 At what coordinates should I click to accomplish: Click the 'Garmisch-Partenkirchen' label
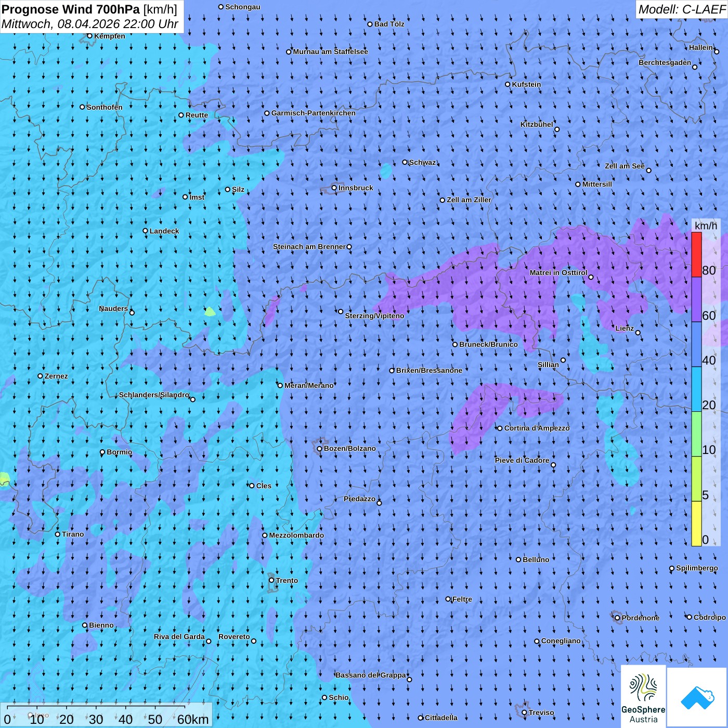(314, 113)
